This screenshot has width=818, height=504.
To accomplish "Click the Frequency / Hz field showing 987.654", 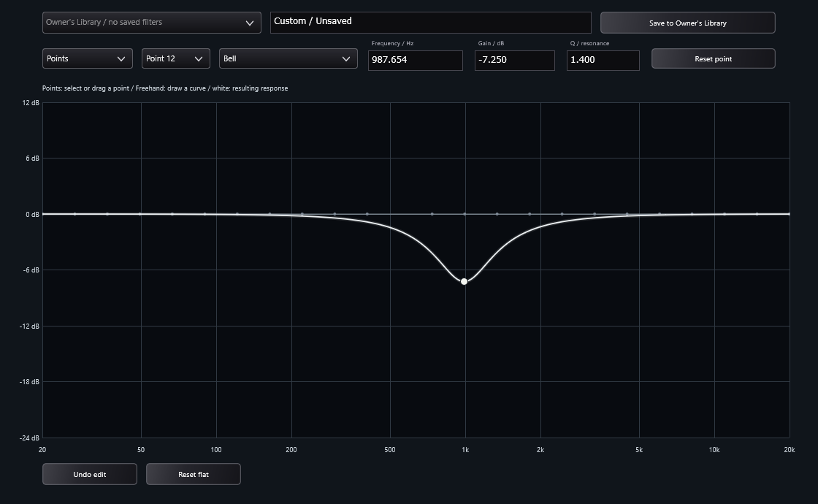I will point(416,60).
